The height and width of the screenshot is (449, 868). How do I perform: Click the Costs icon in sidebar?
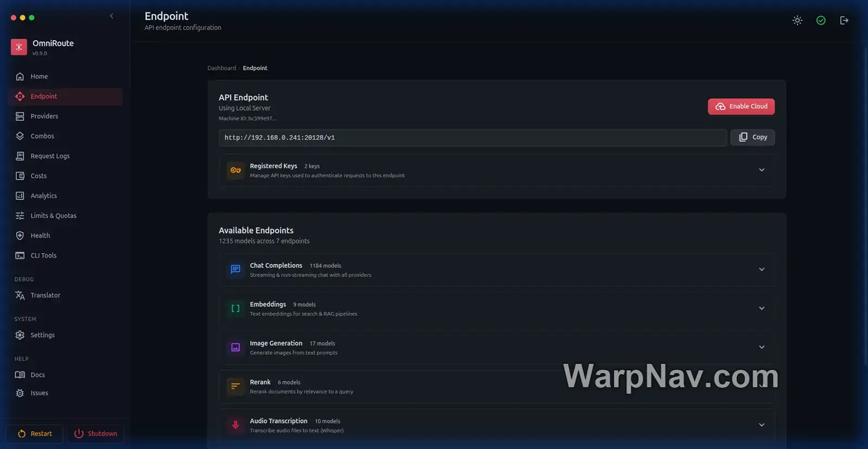[20, 176]
